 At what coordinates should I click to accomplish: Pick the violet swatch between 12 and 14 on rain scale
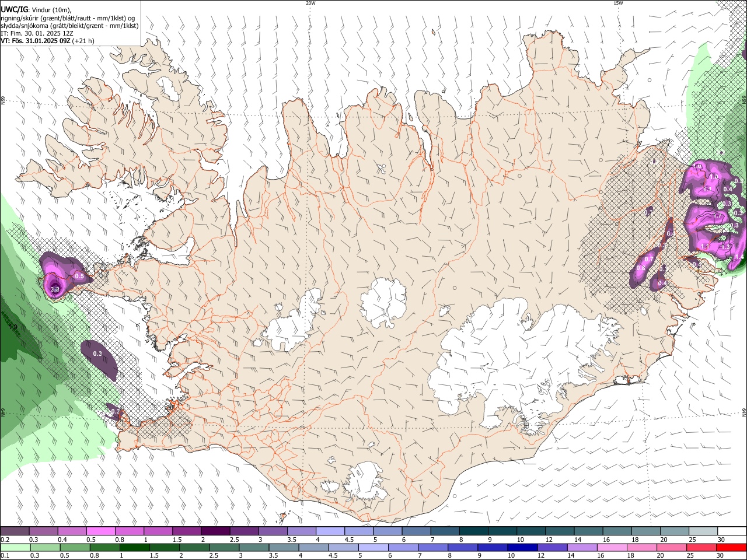tap(553, 547)
